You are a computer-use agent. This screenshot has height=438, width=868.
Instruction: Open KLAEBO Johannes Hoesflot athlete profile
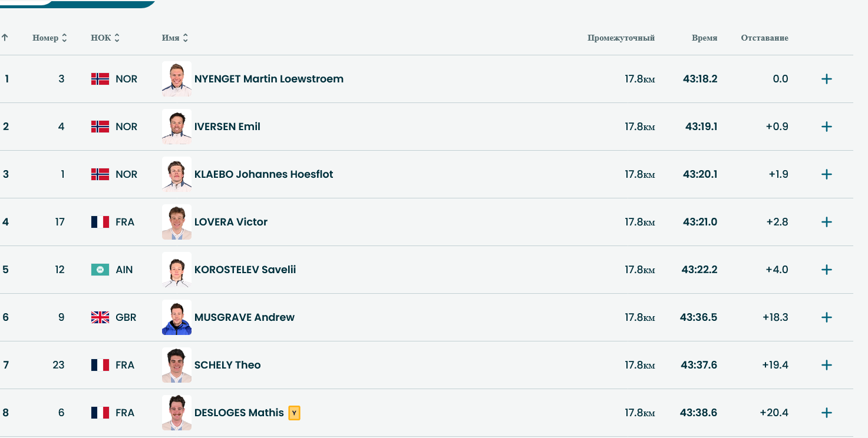click(x=263, y=174)
